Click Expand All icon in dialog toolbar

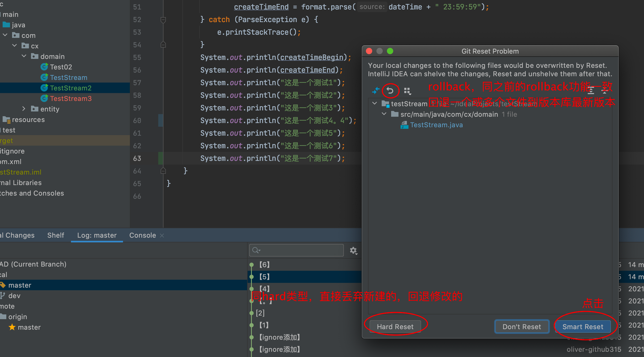tap(591, 91)
